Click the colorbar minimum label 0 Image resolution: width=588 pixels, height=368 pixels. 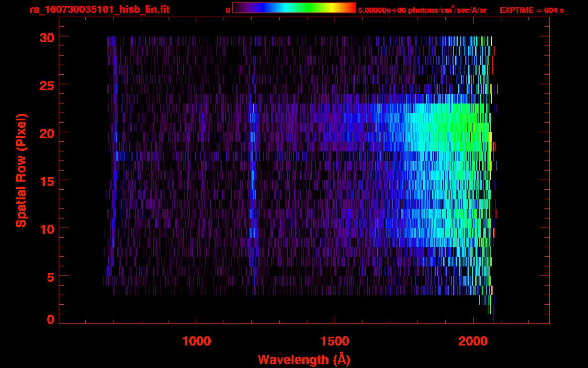point(228,10)
